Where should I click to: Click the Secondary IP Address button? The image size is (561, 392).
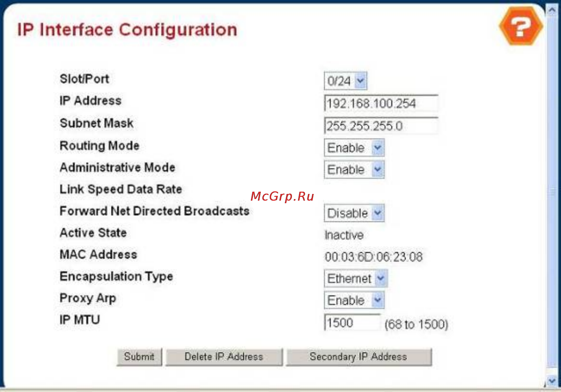(x=359, y=357)
